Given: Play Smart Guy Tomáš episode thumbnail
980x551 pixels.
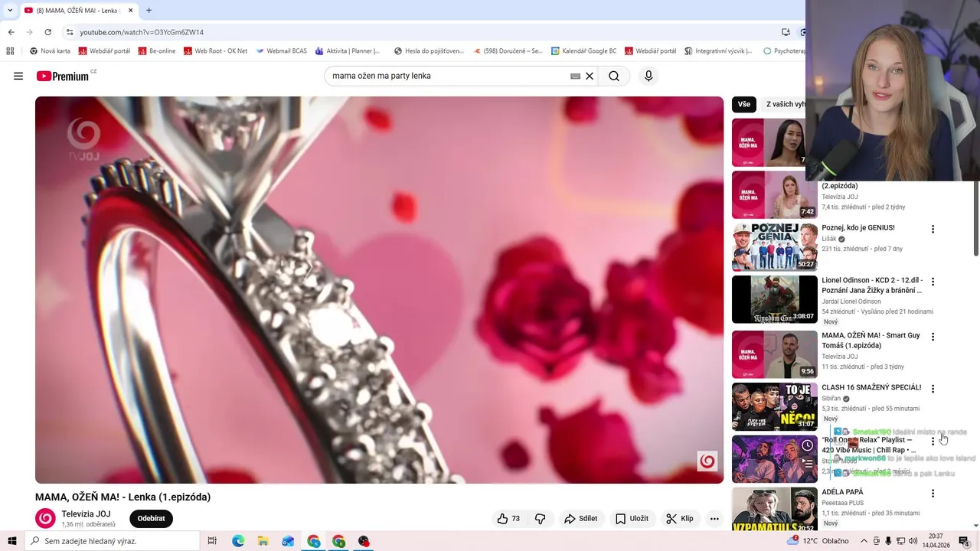Looking at the screenshot, I should click(775, 354).
